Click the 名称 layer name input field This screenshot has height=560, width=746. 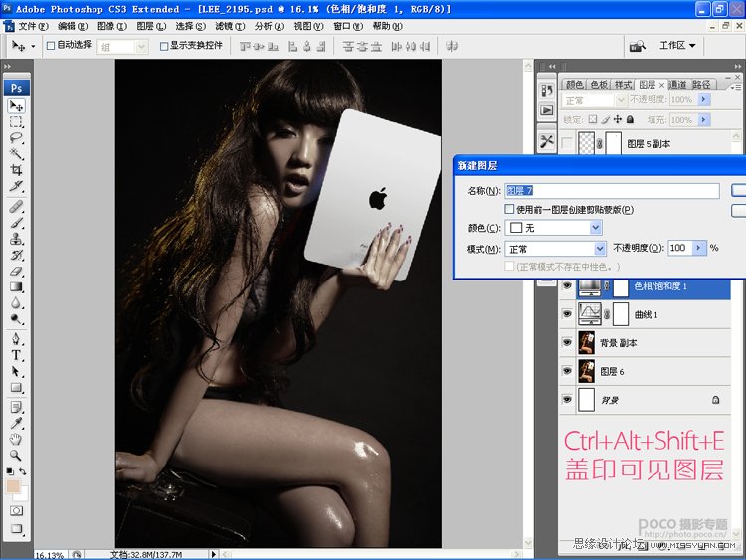[x=613, y=191]
